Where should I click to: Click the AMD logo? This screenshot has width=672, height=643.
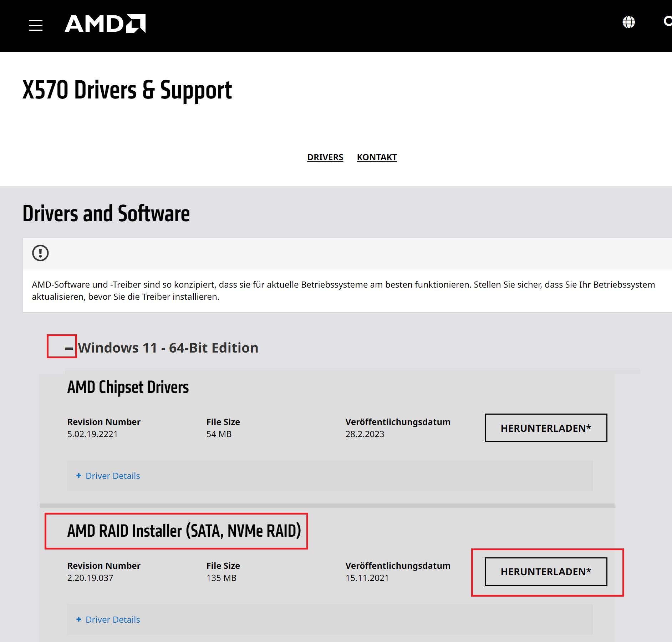point(105,24)
